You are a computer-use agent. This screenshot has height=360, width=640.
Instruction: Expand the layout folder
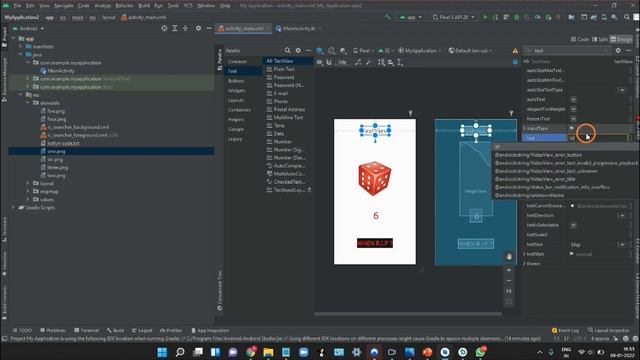[28, 183]
